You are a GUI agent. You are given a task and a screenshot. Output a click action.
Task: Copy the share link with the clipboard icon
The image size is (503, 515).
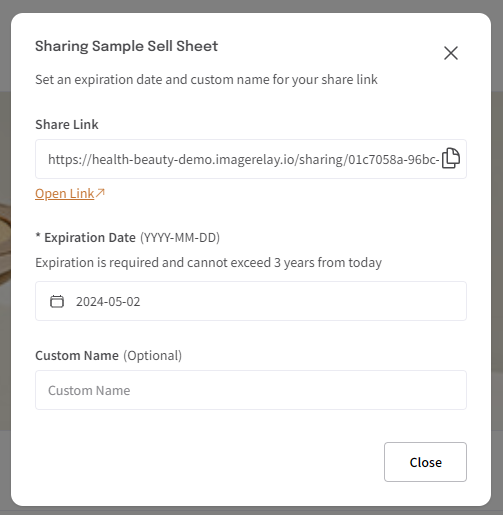coord(451,158)
